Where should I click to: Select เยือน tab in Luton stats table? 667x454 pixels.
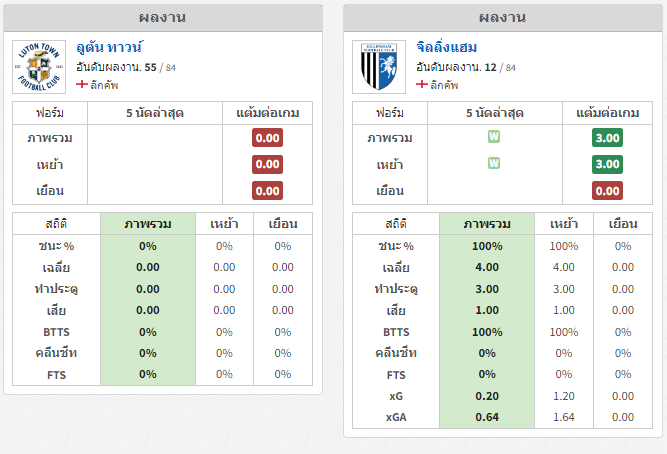(283, 224)
